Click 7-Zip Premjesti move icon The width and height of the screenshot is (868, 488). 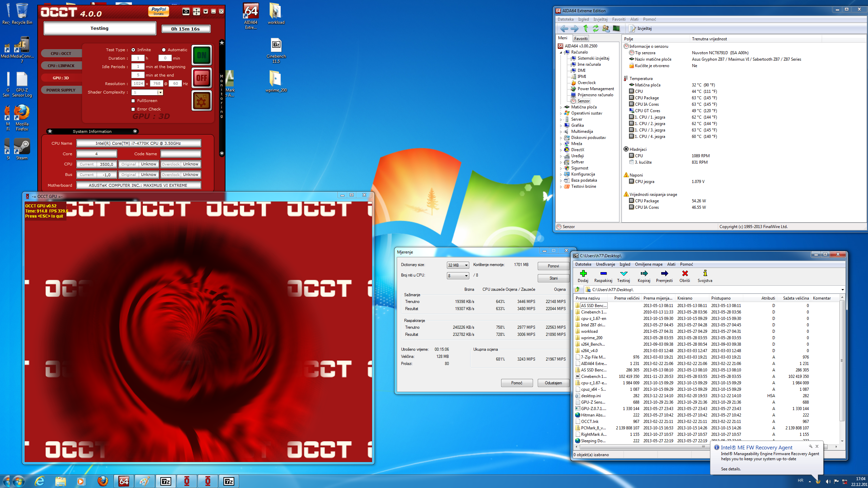(x=664, y=276)
